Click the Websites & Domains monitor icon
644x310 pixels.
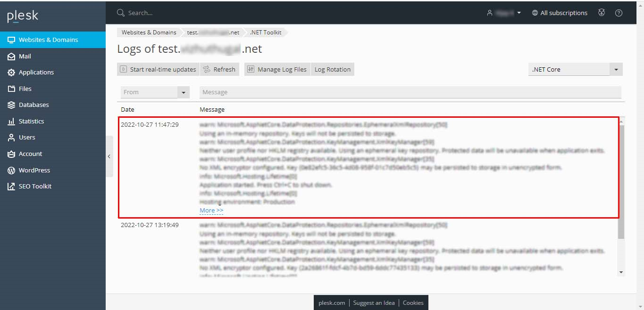tap(11, 40)
